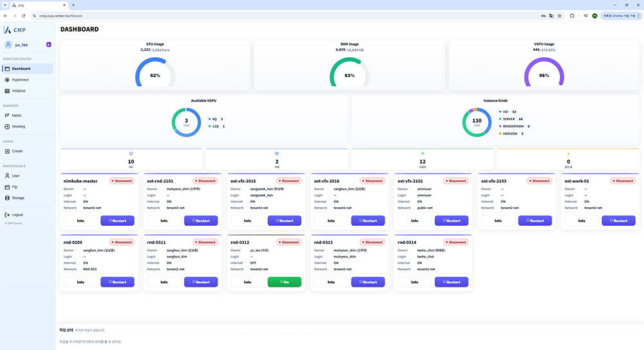The width and height of the screenshot is (644, 350).
Task: Click Disconnect badge on ost-work-01
Action: click(x=623, y=181)
